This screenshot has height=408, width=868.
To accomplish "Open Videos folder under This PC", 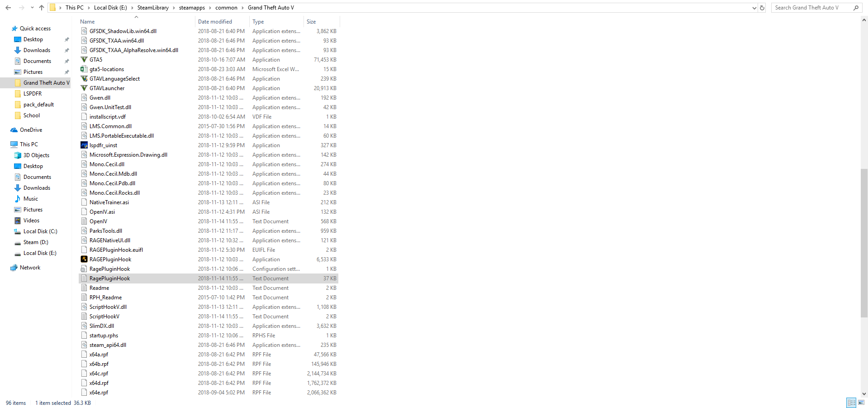I will [31, 221].
